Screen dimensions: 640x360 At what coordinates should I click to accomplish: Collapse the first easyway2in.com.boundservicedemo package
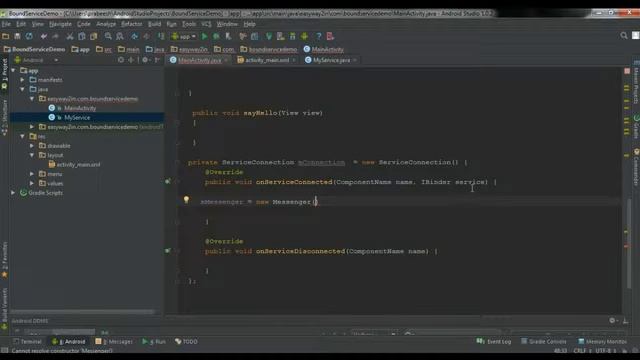coord(32,99)
